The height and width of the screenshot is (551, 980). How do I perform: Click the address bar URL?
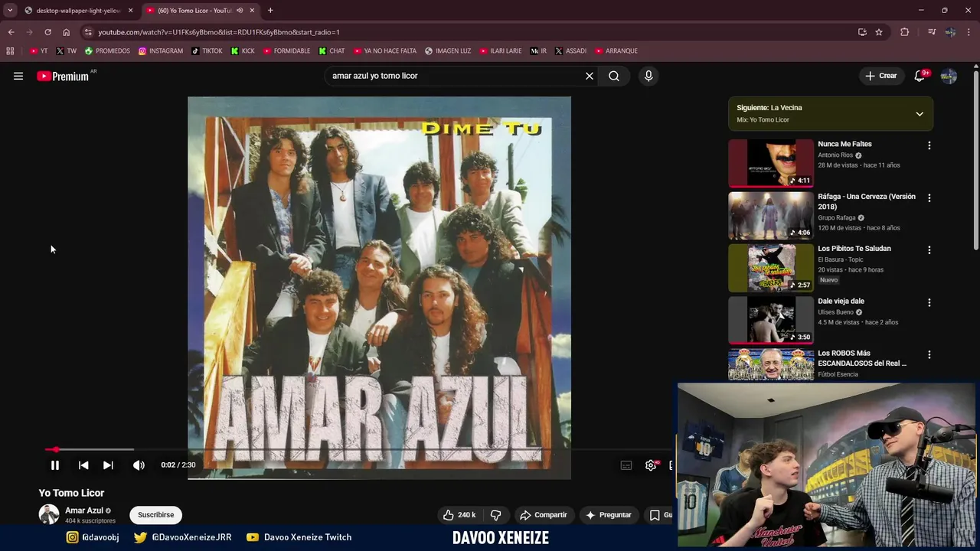(x=219, y=32)
